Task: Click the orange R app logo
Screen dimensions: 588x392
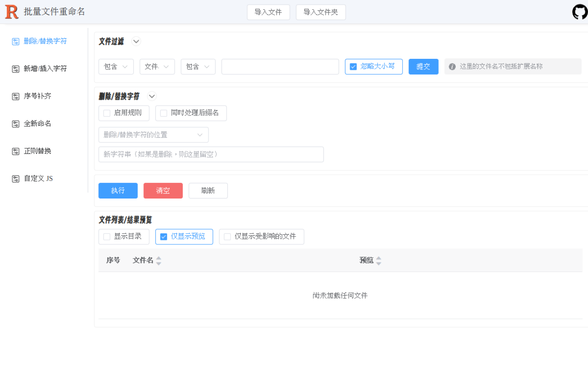Action: [x=12, y=12]
